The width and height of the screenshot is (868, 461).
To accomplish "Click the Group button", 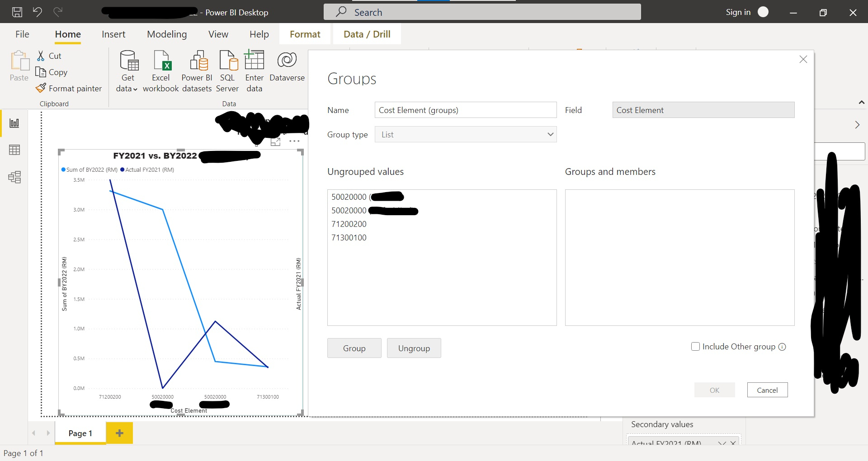I will 354,348.
